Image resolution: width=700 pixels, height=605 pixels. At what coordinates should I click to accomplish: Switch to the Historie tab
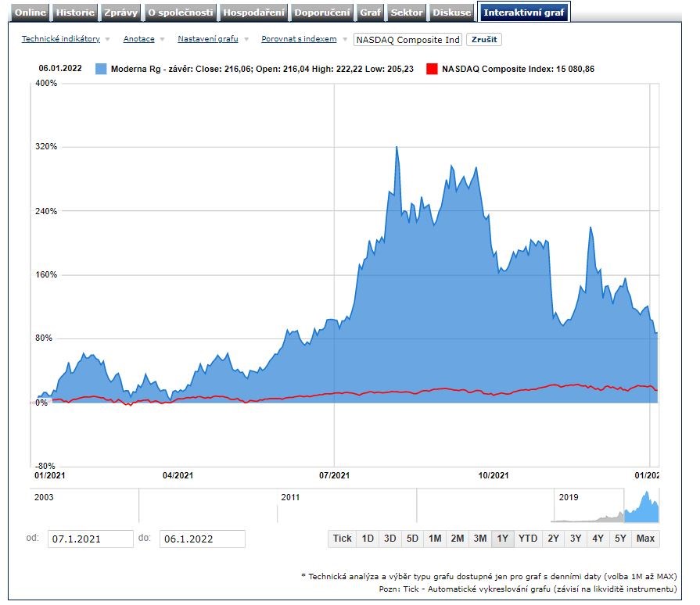[x=75, y=13]
